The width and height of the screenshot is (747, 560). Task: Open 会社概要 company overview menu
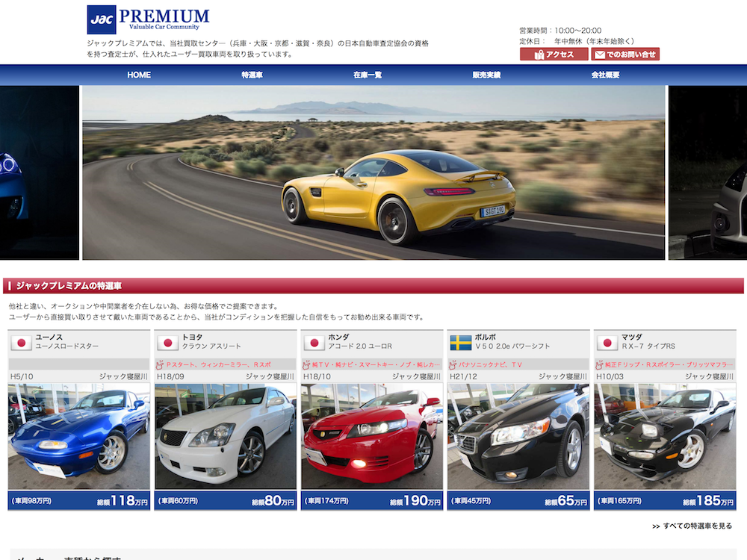pos(605,75)
